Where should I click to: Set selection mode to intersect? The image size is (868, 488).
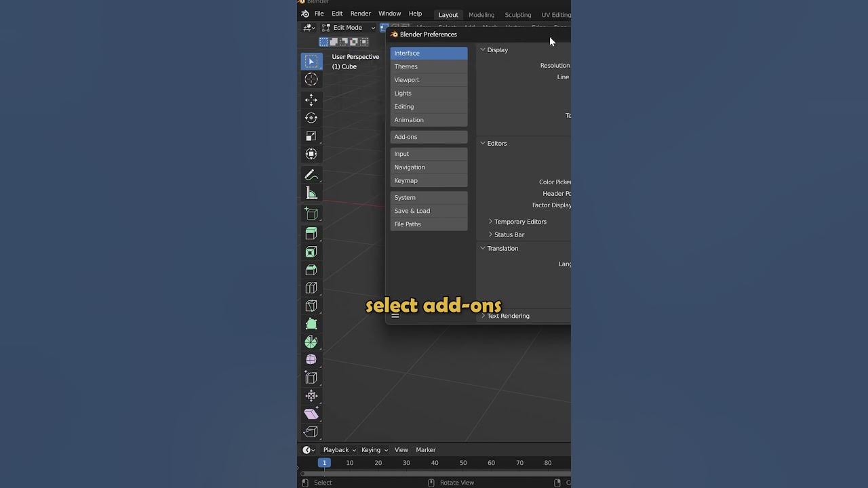click(x=364, y=42)
